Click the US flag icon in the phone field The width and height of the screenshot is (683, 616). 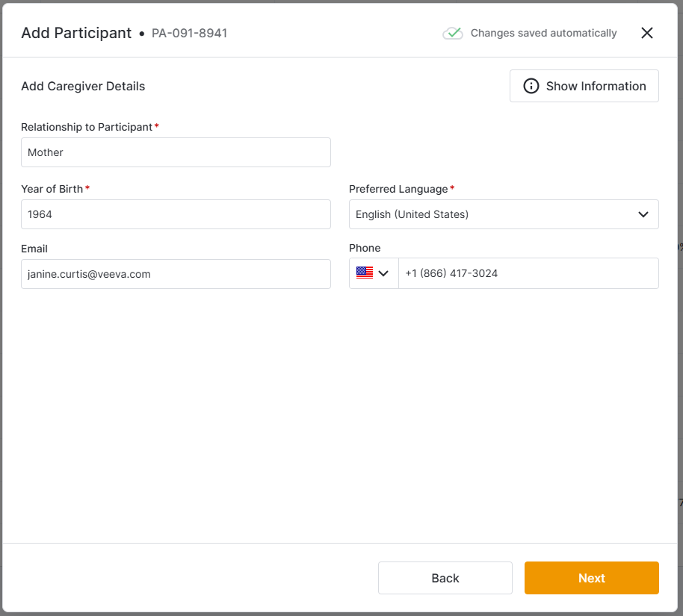(x=365, y=273)
